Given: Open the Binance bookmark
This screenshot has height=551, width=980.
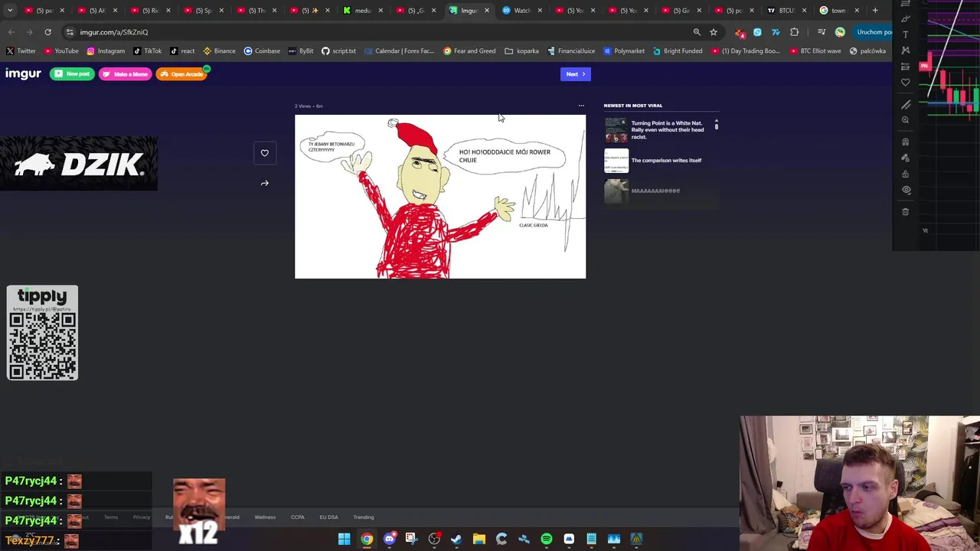Looking at the screenshot, I should point(219,51).
